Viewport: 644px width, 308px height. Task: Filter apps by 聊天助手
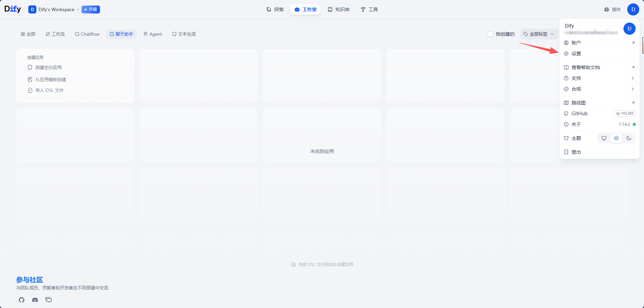tap(121, 34)
